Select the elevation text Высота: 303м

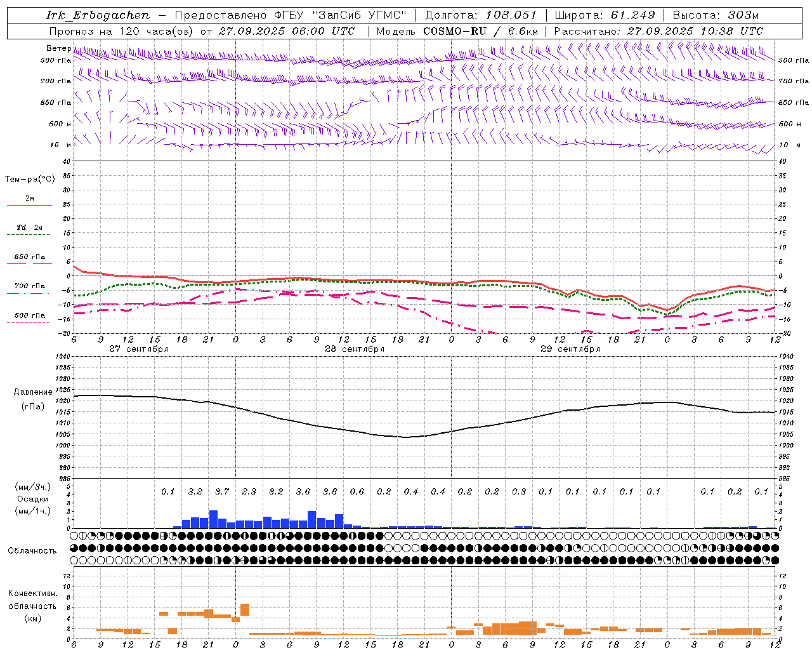(x=716, y=15)
